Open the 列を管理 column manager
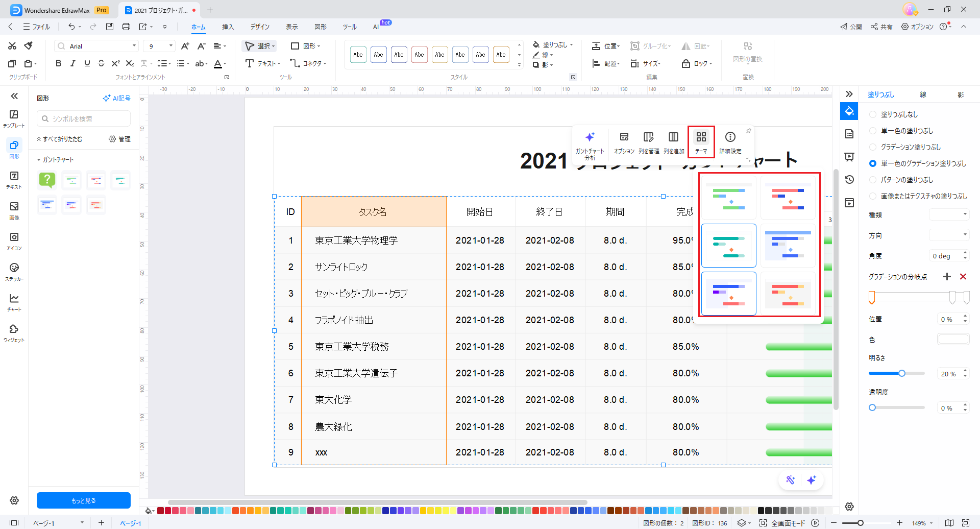980x529 pixels. 648,142
